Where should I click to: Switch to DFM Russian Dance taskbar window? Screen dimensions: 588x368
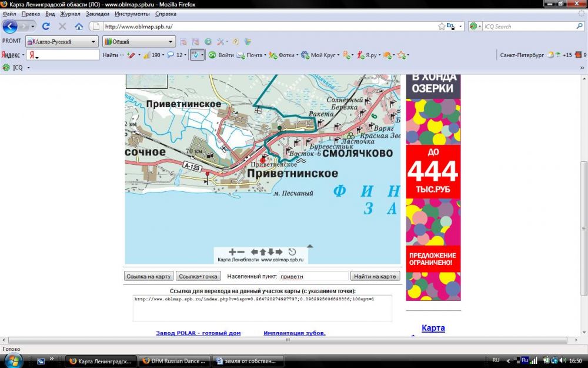[x=175, y=361]
